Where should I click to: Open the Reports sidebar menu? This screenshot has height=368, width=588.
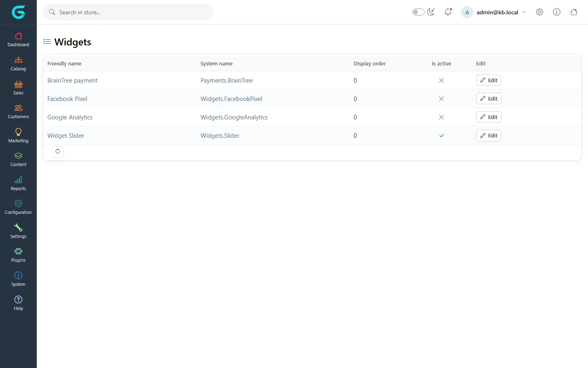pyautogui.click(x=18, y=184)
